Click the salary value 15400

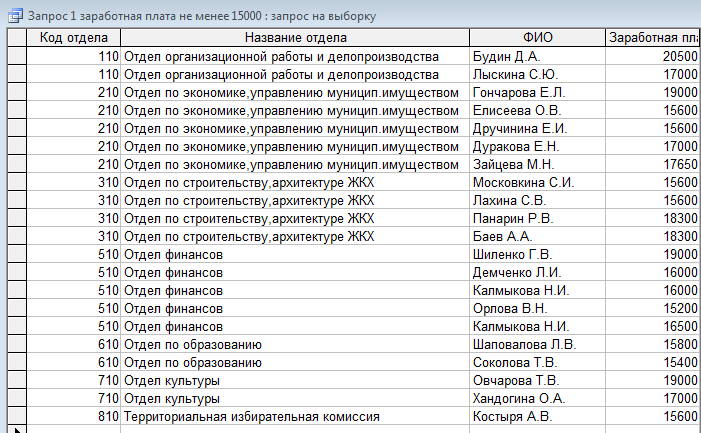653,362
